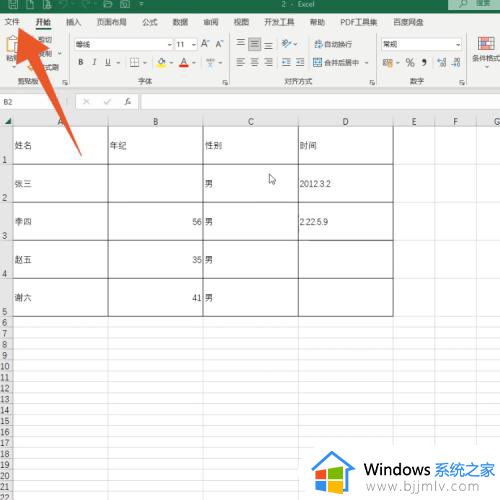Image resolution: width=500 pixels, height=500 pixels.
Task: Apply the Comma Style format
Action: coord(424,62)
